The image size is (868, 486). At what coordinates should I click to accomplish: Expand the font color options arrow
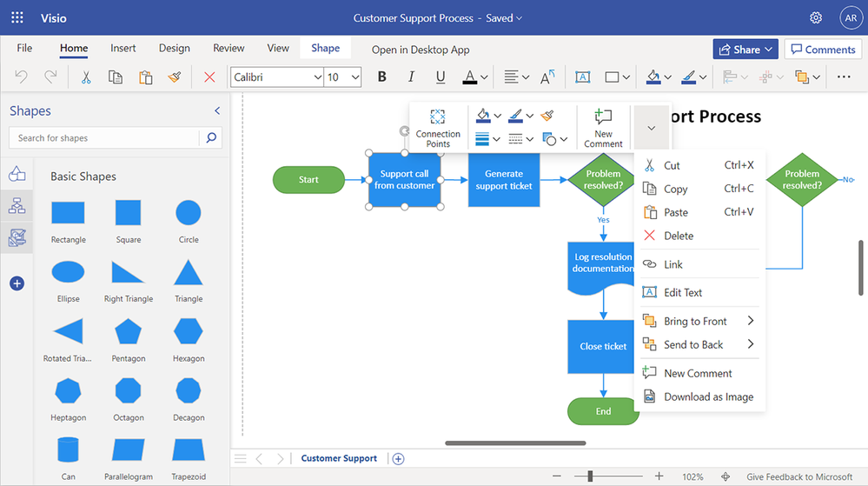[484, 77]
